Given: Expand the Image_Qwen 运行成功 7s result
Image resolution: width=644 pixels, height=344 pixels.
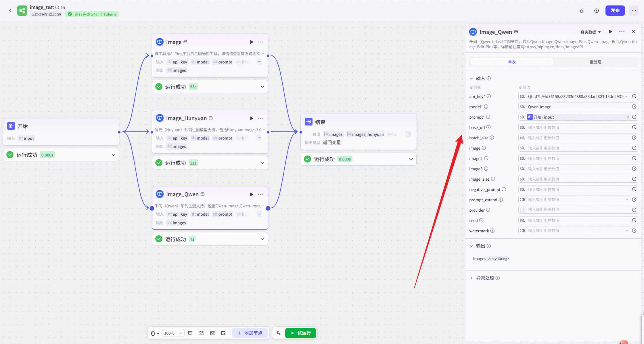Looking at the screenshot, I should click(262, 239).
